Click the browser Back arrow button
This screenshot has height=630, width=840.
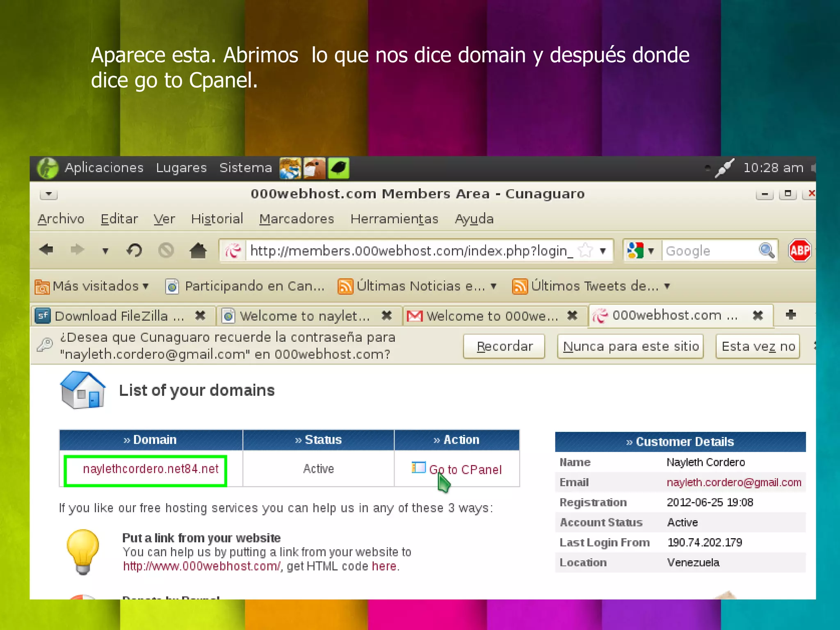(46, 250)
